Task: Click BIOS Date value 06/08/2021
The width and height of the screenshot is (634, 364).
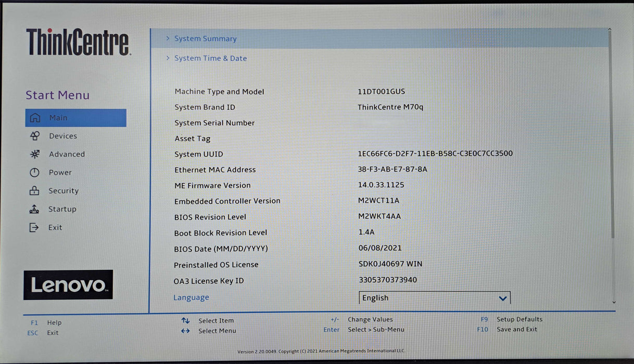Action: [x=380, y=248]
